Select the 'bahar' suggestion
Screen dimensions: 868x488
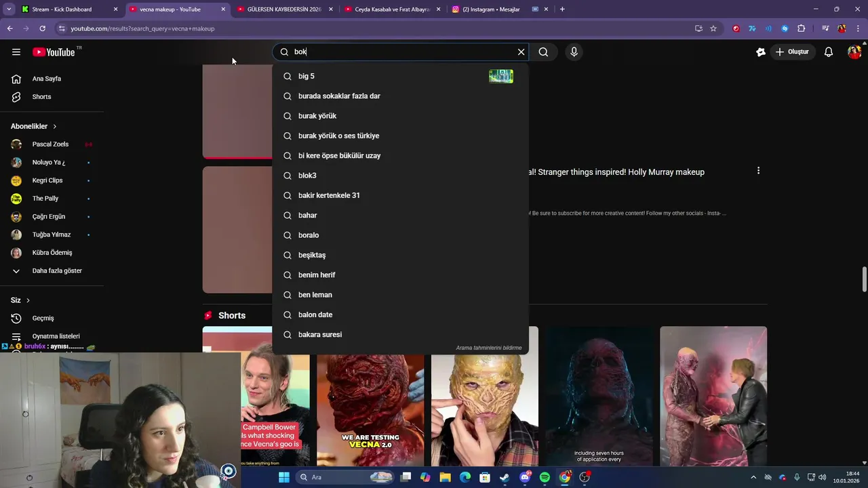(x=400, y=216)
